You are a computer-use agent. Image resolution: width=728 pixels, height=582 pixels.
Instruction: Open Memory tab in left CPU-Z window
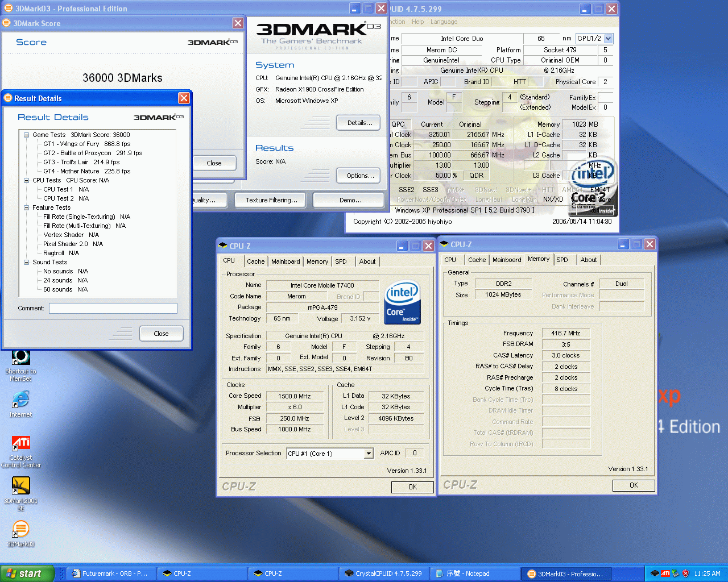(317, 261)
